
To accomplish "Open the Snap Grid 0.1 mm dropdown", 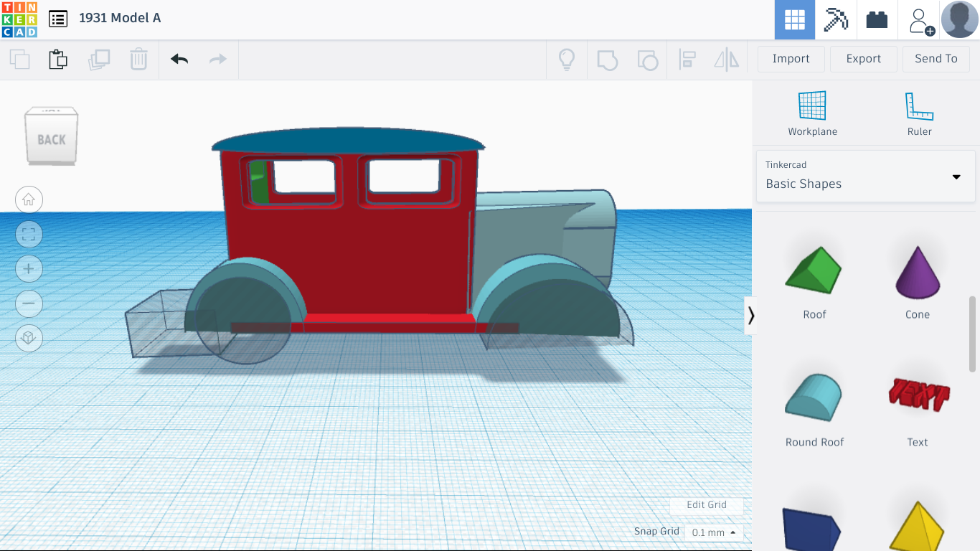I will point(714,532).
